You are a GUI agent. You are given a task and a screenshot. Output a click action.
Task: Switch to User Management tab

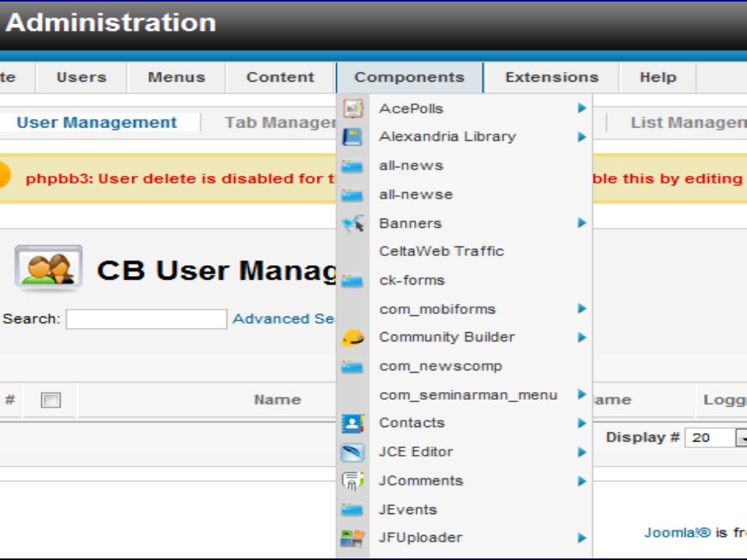(96, 122)
